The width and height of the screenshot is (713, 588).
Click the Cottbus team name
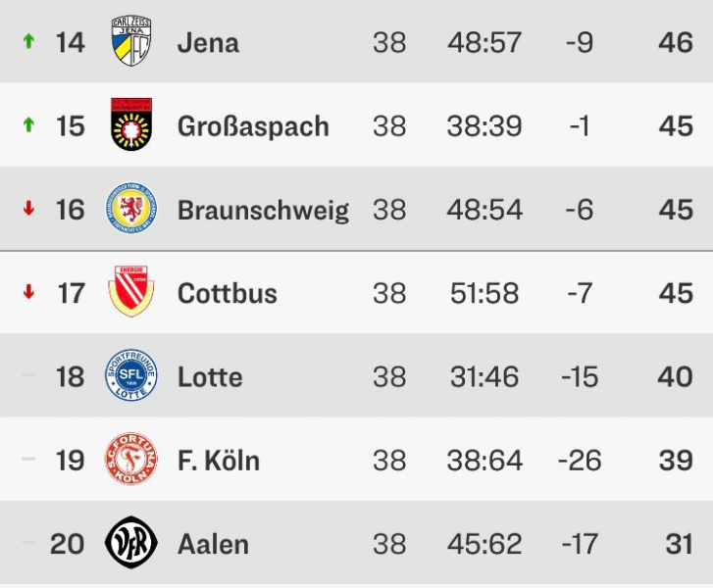click(x=228, y=293)
